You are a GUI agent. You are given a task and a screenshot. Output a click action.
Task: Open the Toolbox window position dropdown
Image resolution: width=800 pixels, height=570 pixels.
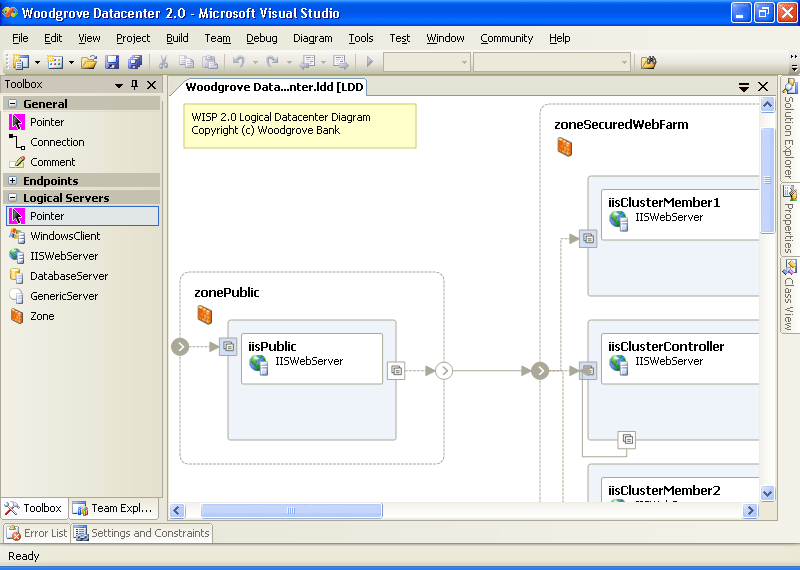[x=116, y=85]
